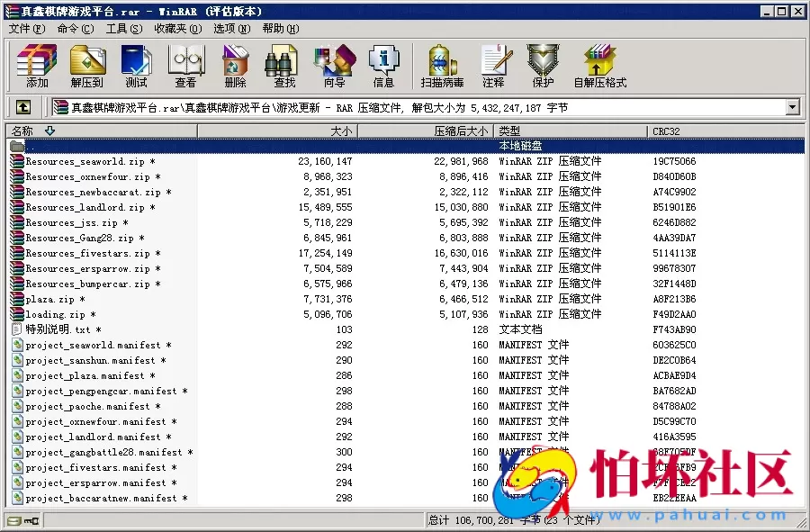Screen dimensions: 810x532
Task: Open the address bar dropdown arrow
Action: [x=792, y=107]
